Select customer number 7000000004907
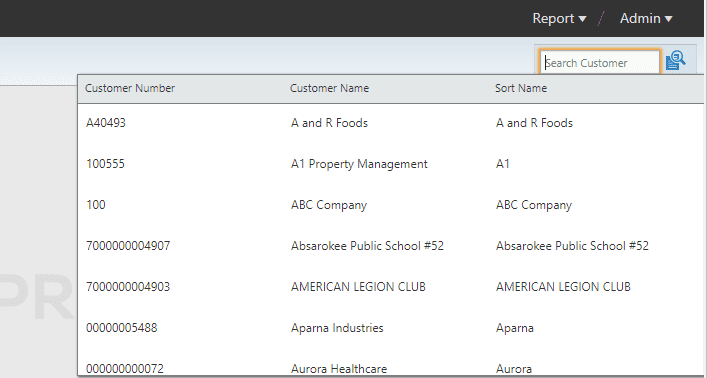The image size is (707, 378). [128, 246]
